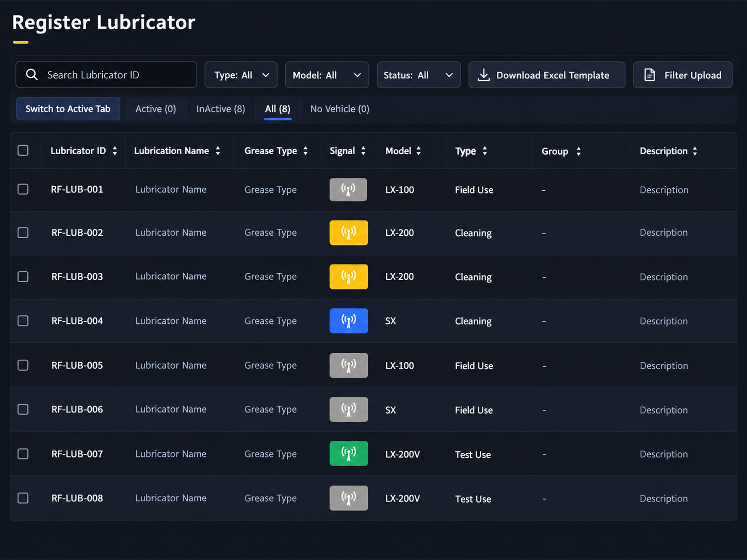Switch to the Active (0) tab
The image size is (747, 560).
(156, 109)
